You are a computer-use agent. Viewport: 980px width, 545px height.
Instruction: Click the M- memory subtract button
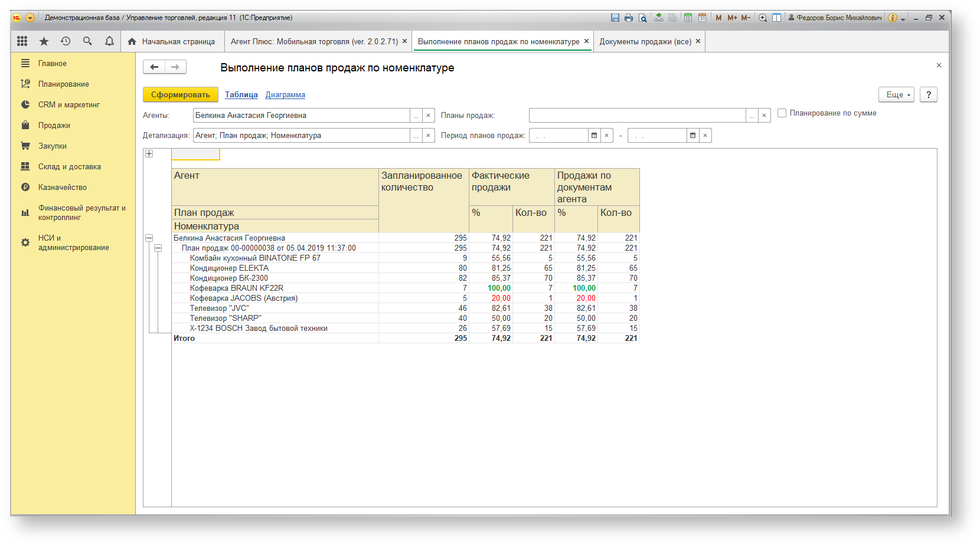point(746,18)
